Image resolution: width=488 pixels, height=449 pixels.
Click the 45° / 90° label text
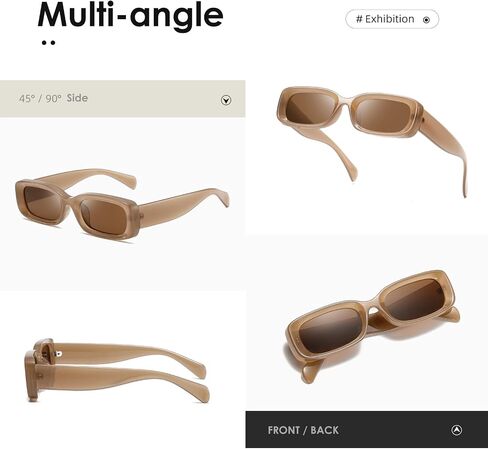(x=40, y=99)
